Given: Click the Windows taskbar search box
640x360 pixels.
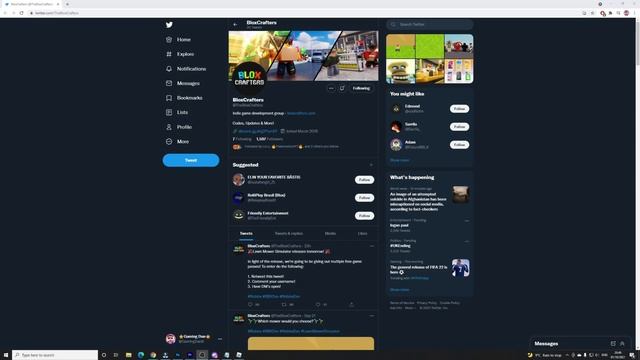Looking at the screenshot, I should (x=55, y=355).
